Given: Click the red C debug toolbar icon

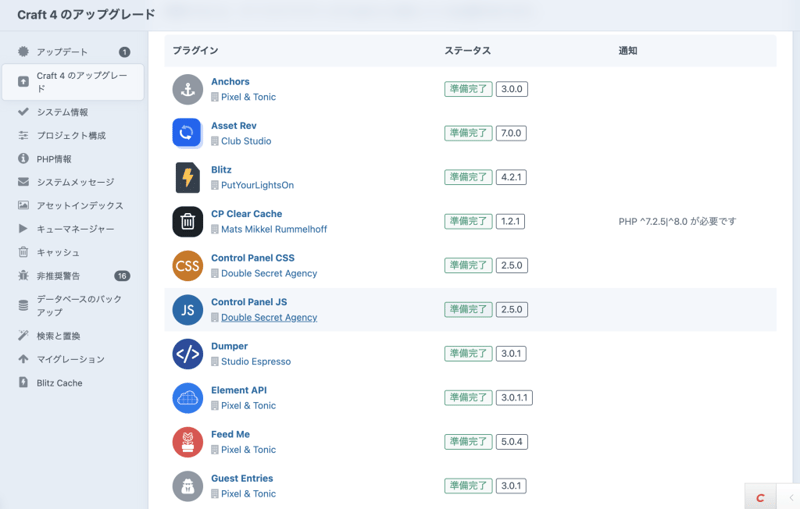Looking at the screenshot, I should point(761,497).
